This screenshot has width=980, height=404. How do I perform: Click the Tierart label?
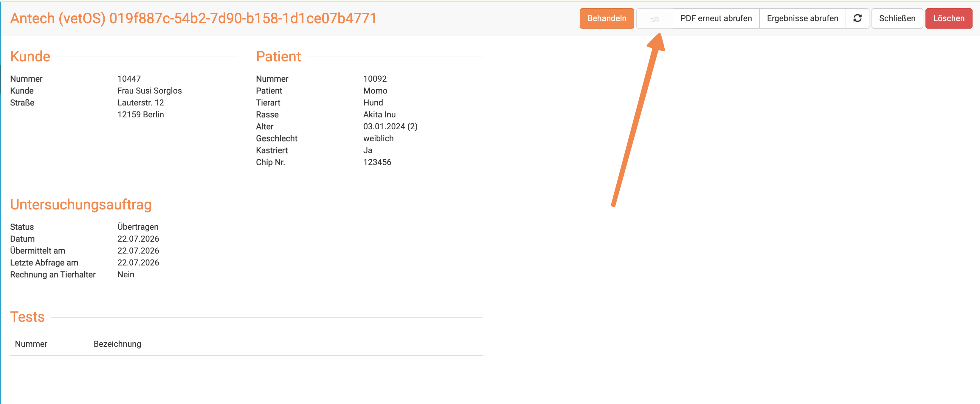[268, 103]
